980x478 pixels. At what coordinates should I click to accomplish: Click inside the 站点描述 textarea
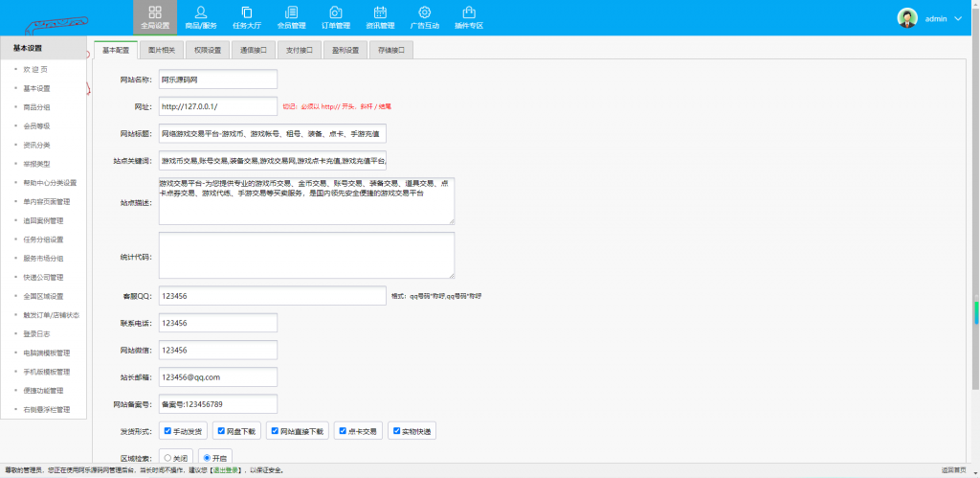(x=307, y=201)
